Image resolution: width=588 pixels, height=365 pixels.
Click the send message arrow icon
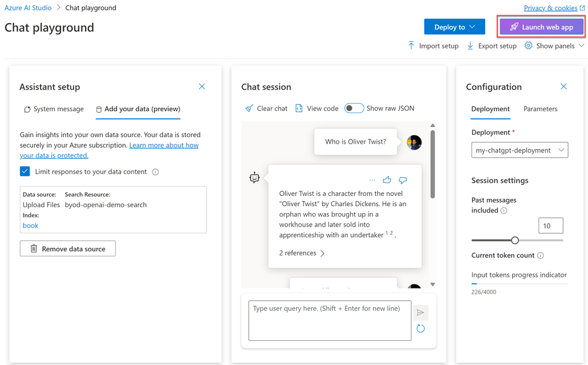coord(420,313)
